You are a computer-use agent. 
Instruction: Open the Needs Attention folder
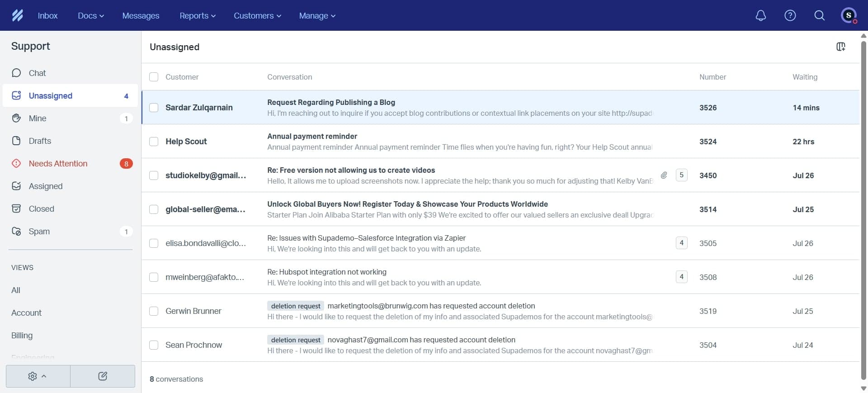tap(58, 164)
